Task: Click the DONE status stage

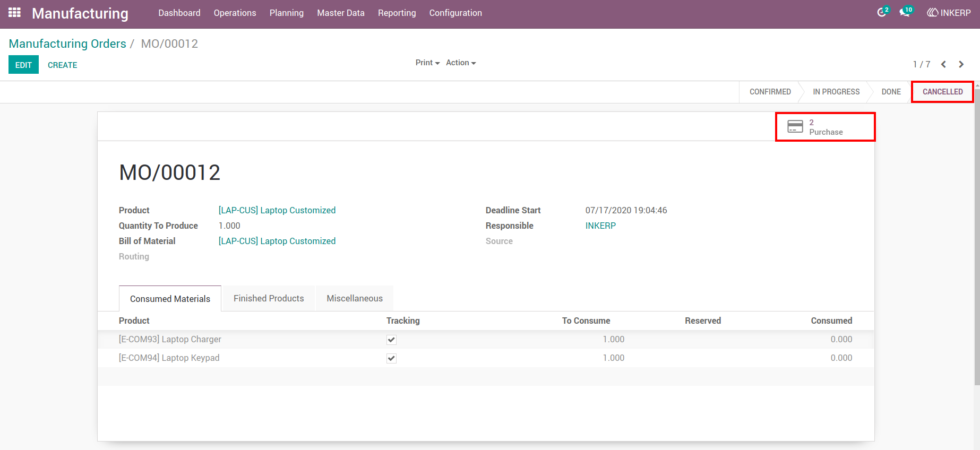Action: pyautogui.click(x=891, y=92)
